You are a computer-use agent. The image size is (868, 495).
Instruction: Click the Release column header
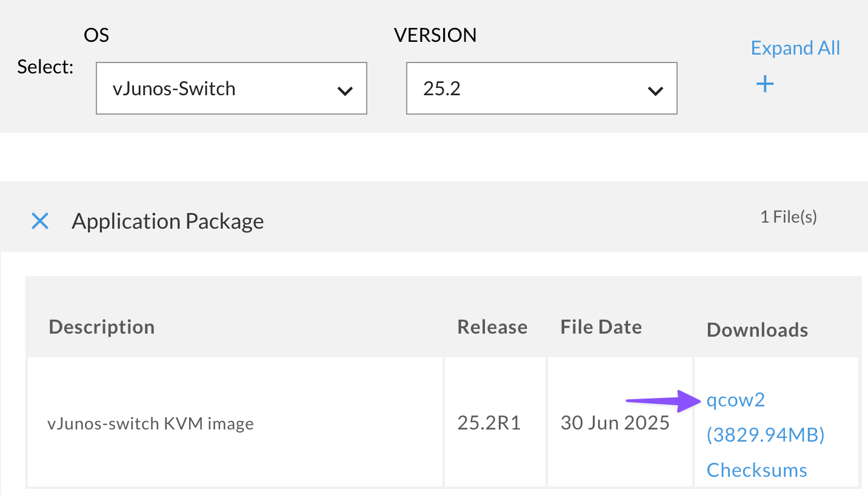pyautogui.click(x=492, y=326)
